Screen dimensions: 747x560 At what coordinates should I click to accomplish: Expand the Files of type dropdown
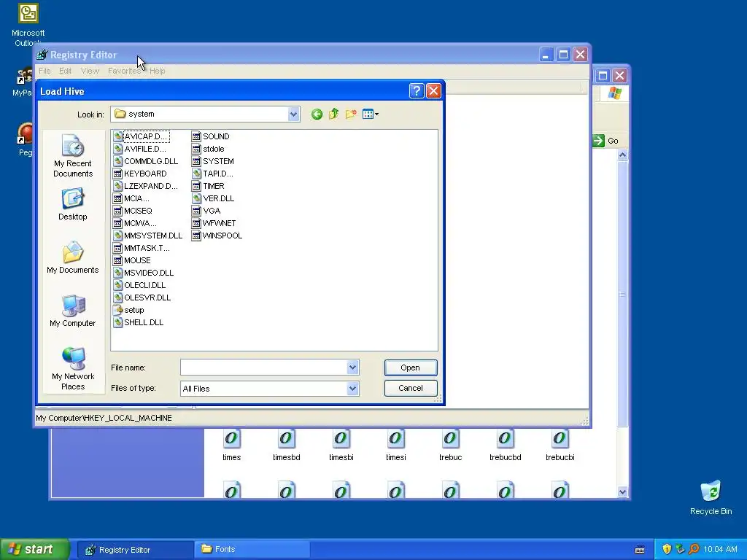pyautogui.click(x=352, y=389)
